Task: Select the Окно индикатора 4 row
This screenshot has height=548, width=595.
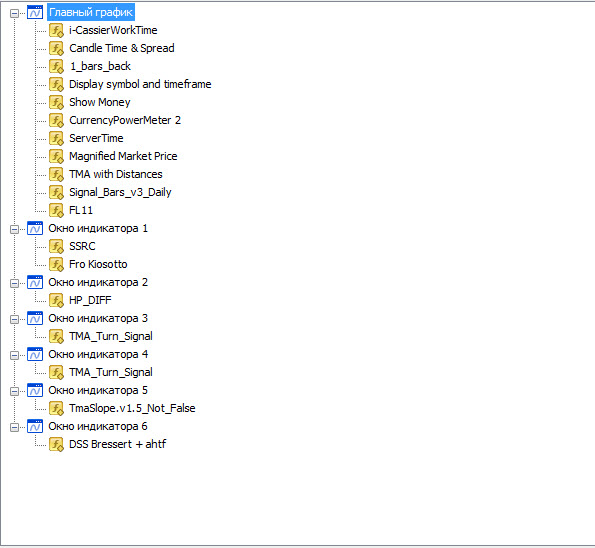Action: pos(98,354)
